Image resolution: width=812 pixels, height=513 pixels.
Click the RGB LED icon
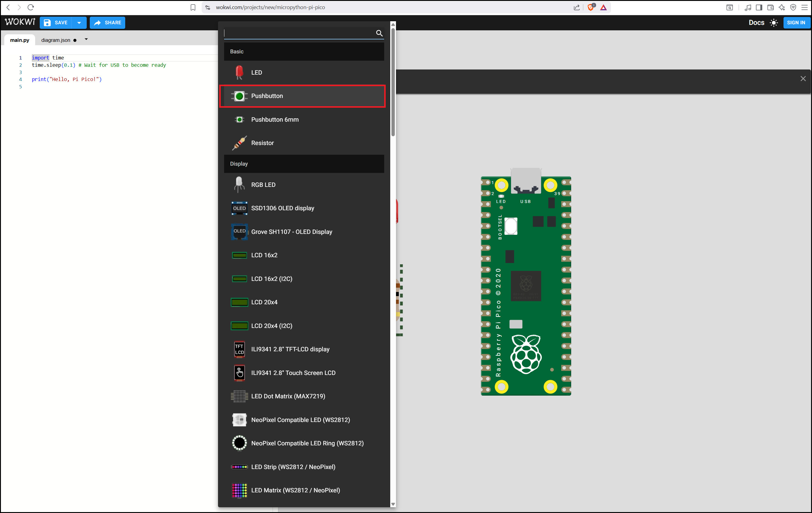point(239,185)
